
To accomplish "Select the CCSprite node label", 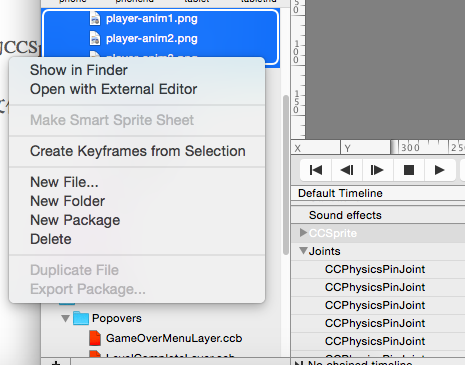I will pyautogui.click(x=333, y=233).
